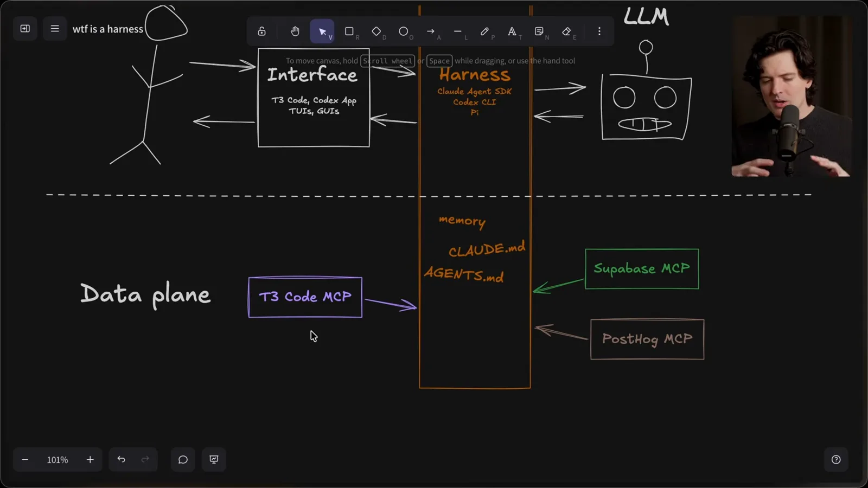Select the Diamond shape tool

(x=376, y=31)
